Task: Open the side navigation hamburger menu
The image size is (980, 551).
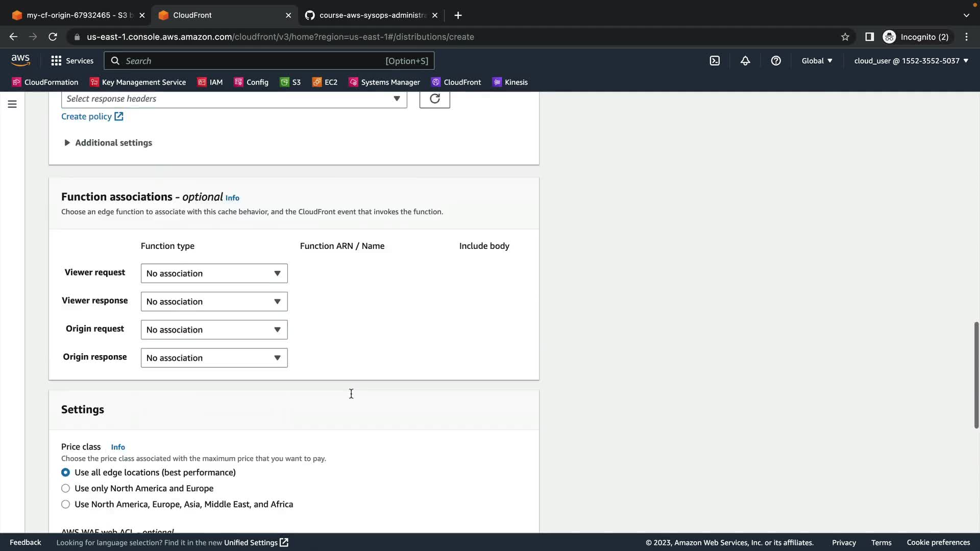Action: [12, 104]
